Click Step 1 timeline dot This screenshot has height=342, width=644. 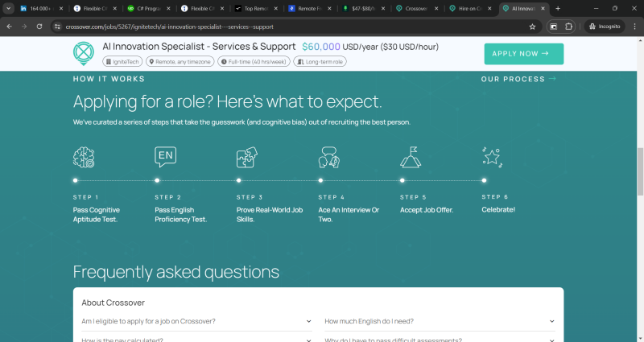coord(75,180)
